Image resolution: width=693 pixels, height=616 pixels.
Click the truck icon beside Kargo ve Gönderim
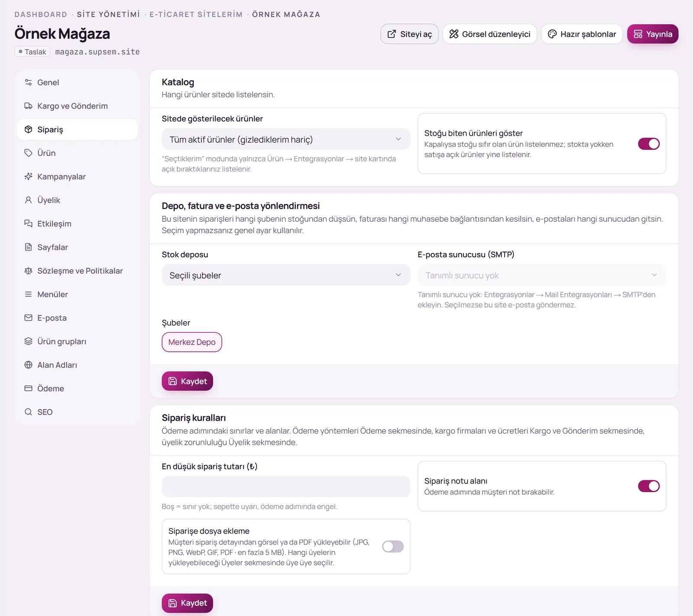click(28, 106)
